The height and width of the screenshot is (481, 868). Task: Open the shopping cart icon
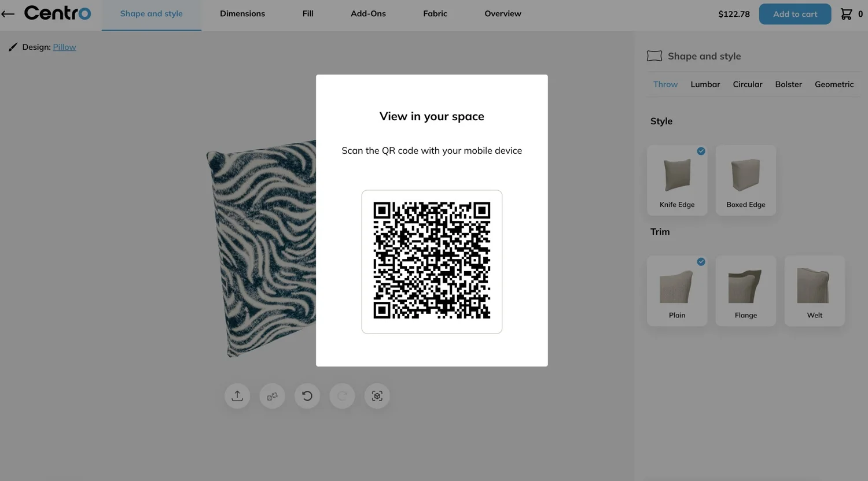tap(846, 14)
